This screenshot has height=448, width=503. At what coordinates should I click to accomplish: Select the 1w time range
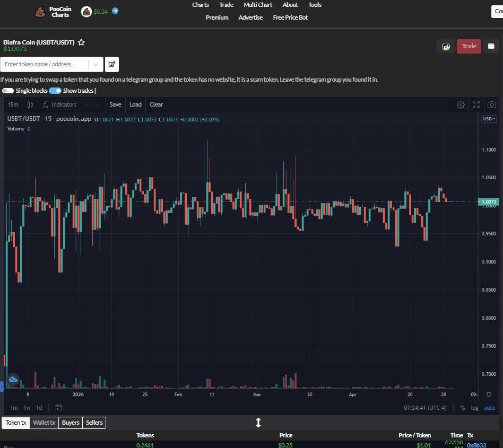[27, 408]
